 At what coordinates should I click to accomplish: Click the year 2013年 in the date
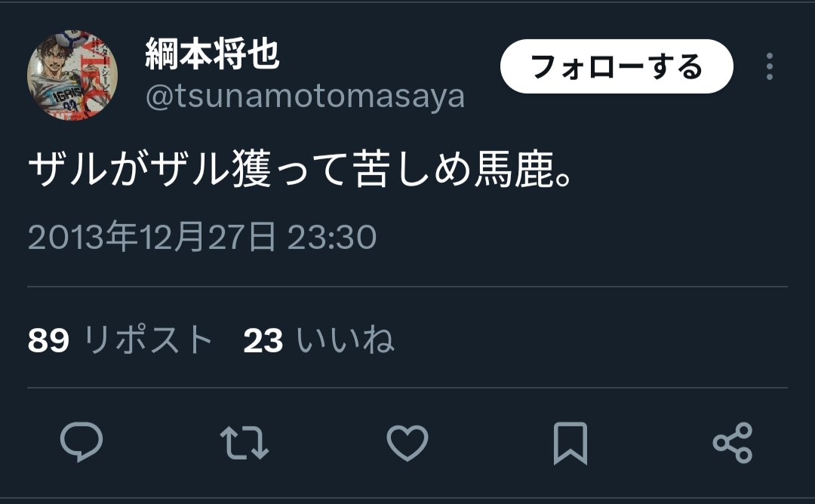(x=82, y=237)
